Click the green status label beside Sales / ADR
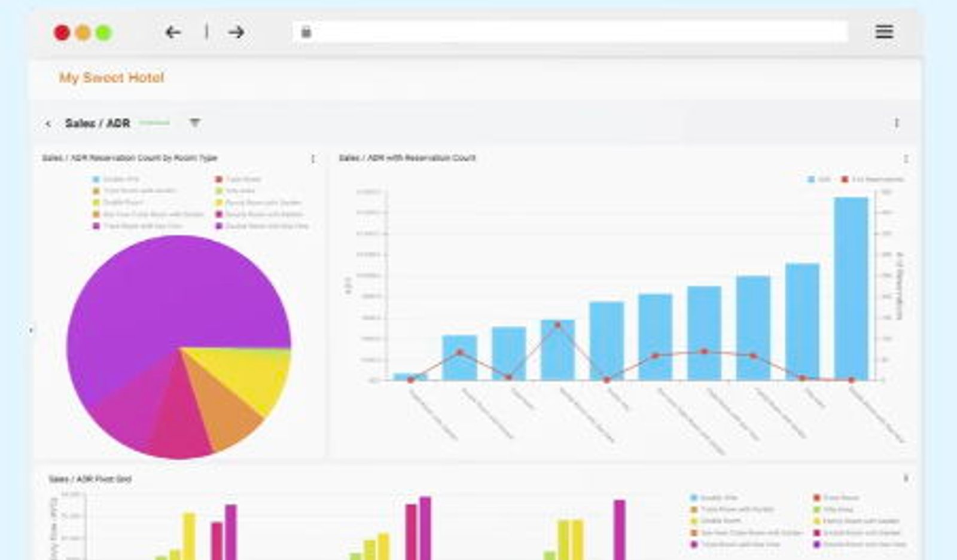The width and height of the screenshot is (957, 560). (x=155, y=123)
